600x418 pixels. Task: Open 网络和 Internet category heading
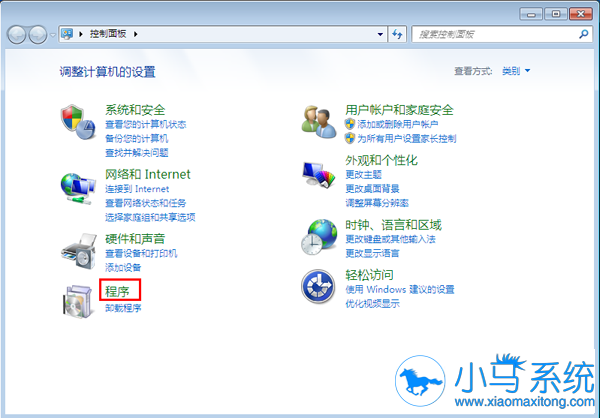pyautogui.click(x=148, y=175)
